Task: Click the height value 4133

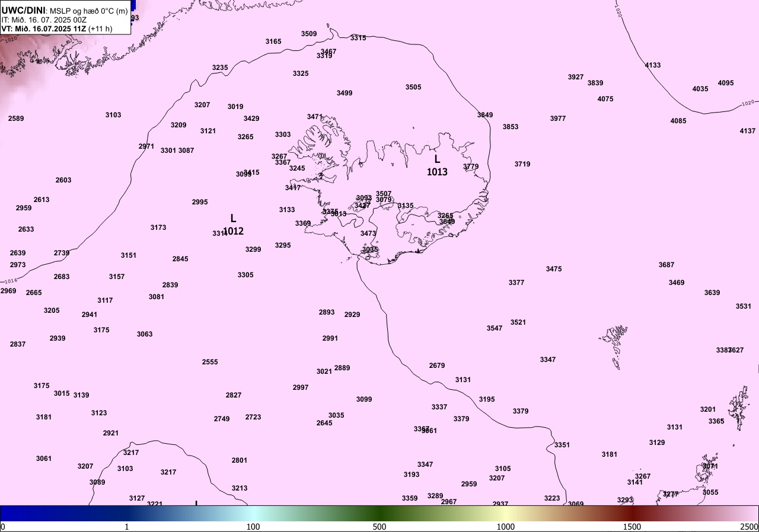Action: [x=653, y=65]
